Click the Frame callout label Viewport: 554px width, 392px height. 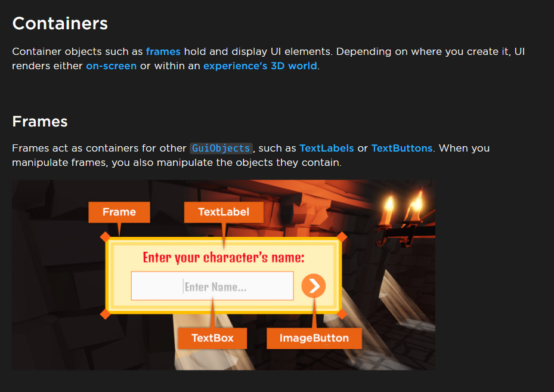[119, 212]
